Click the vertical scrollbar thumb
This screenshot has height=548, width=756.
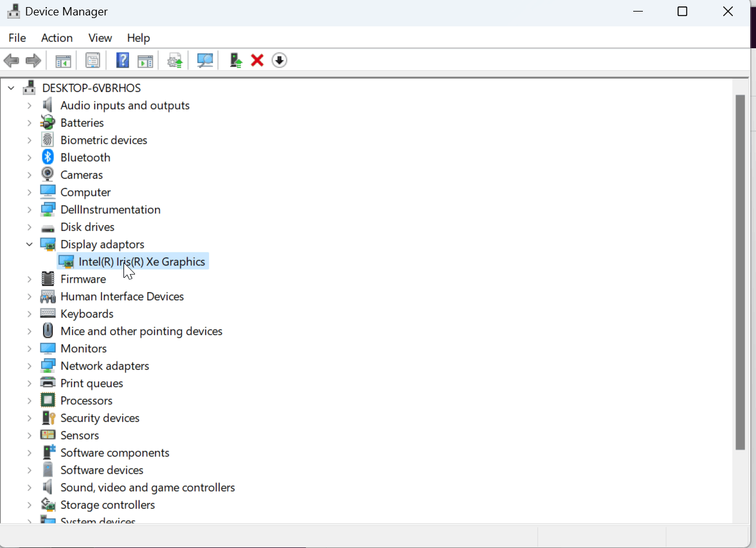click(x=740, y=273)
